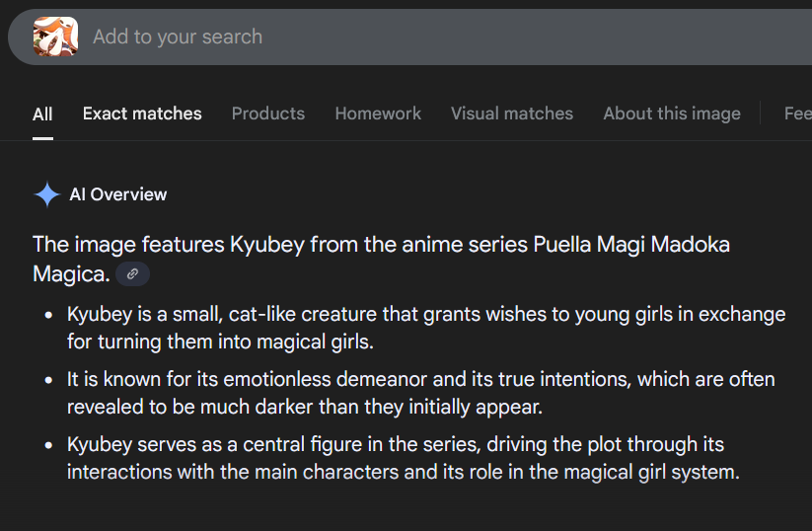Click the bullet about Kyubey's central figure role

(x=403, y=459)
